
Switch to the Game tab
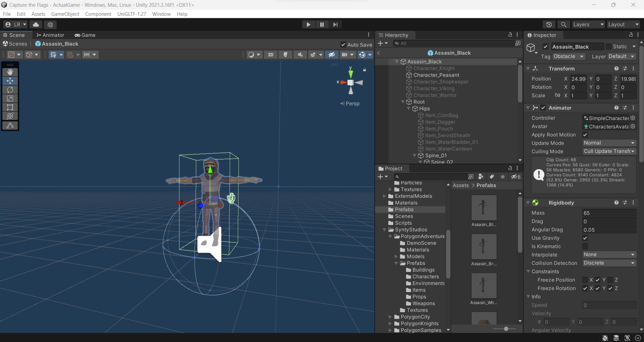pyautogui.click(x=85, y=35)
